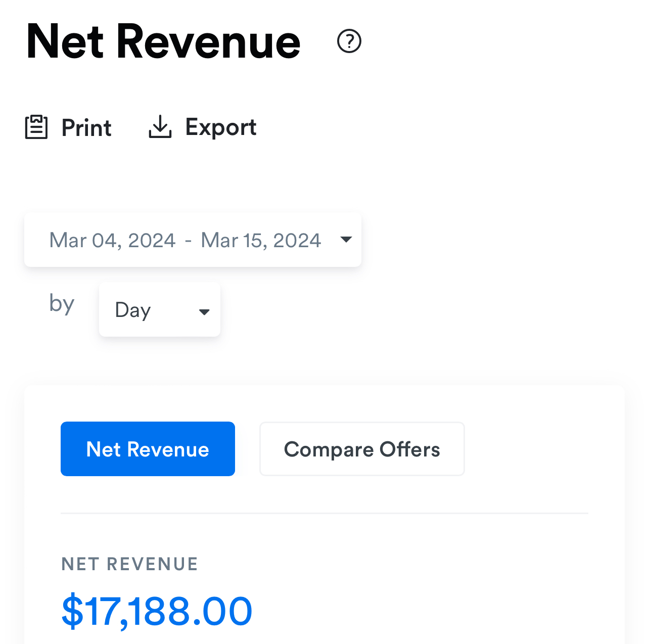
Task: Click the word Day in the selector
Action: click(133, 310)
